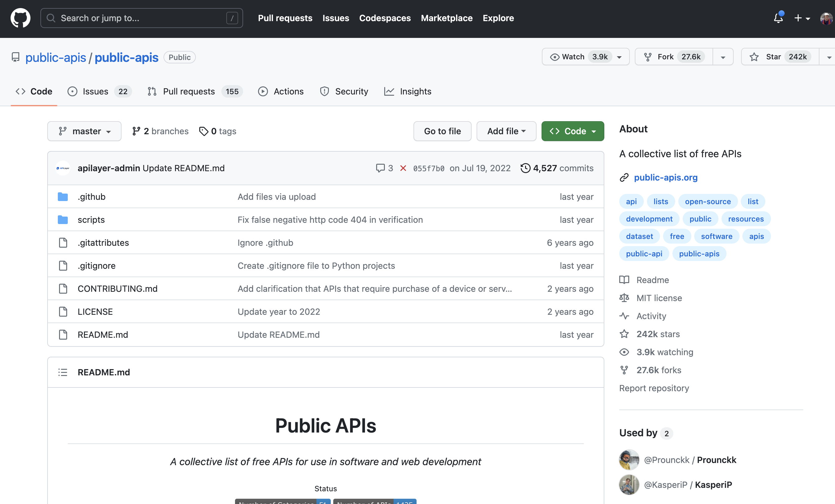Viewport: 835px width, 504px height.
Task: Click the software topic tag
Action: pyautogui.click(x=716, y=236)
